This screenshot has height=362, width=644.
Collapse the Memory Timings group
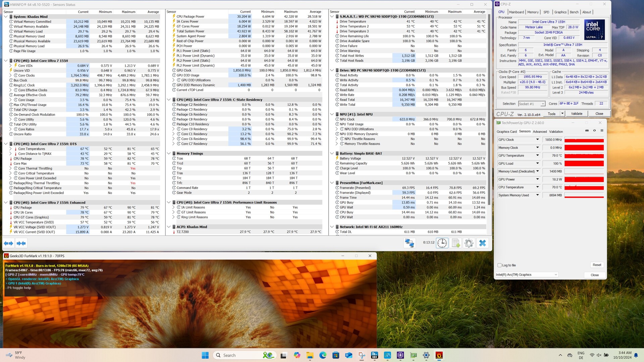[169, 154]
